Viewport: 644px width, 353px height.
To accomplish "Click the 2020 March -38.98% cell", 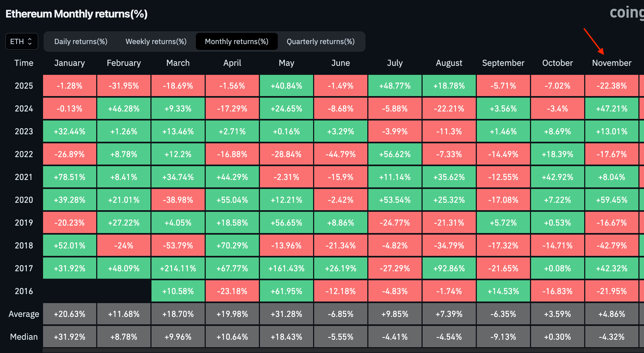I will click(x=178, y=200).
